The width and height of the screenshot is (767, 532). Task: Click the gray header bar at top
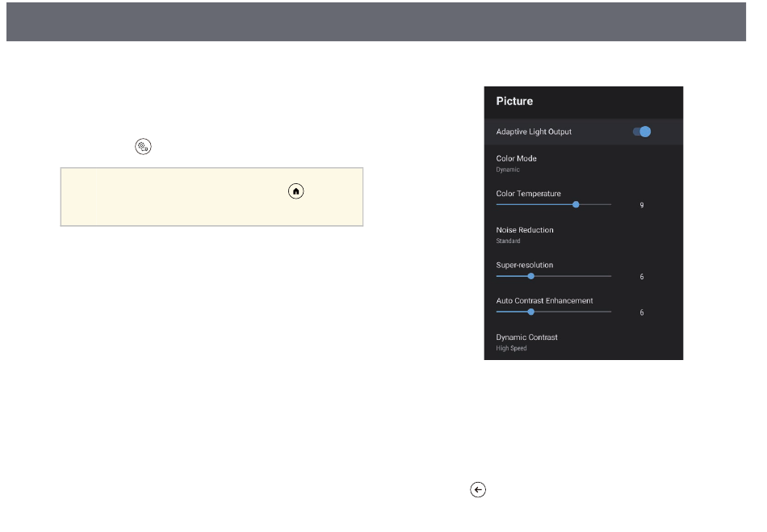pos(376,22)
